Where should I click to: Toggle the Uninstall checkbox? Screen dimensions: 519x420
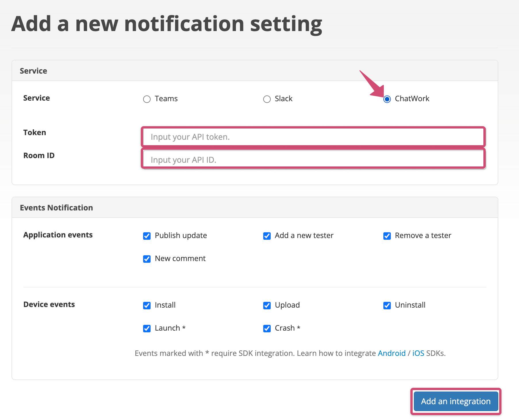click(387, 305)
